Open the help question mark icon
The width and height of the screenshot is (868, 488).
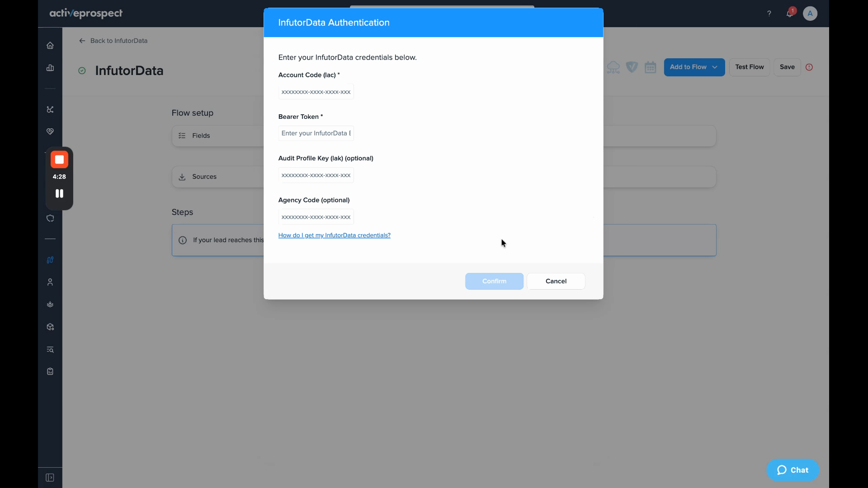click(x=769, y=14)
